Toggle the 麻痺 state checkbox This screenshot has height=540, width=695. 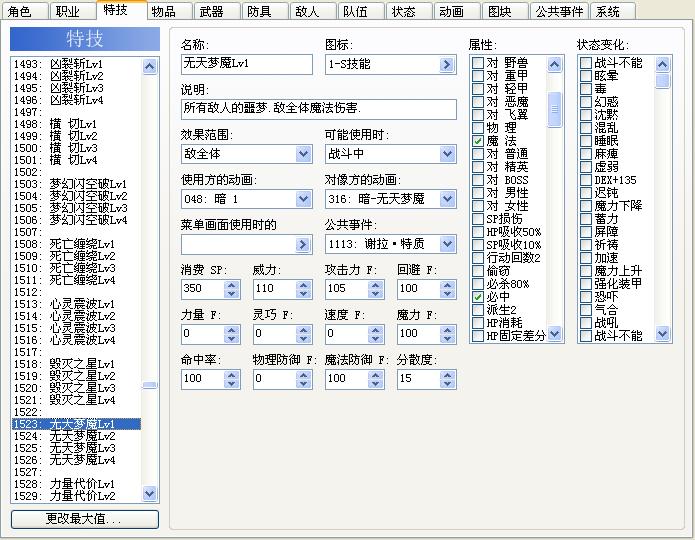pos(586,154)
